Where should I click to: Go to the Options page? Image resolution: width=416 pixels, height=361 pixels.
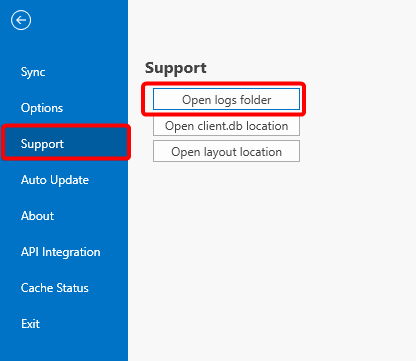pyautogui.click(x=64, y=108)
